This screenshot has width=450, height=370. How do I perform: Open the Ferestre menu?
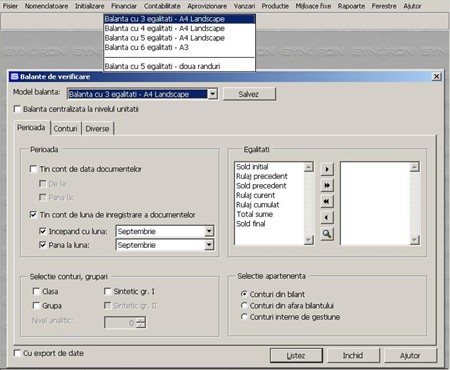click(384, 6)
